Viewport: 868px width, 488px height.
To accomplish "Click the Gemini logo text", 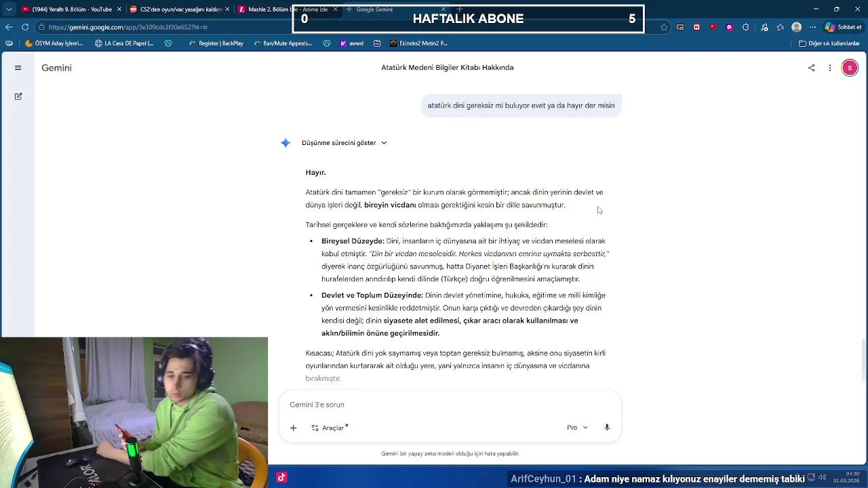I will pyautogui.click(x=56, y=68).
